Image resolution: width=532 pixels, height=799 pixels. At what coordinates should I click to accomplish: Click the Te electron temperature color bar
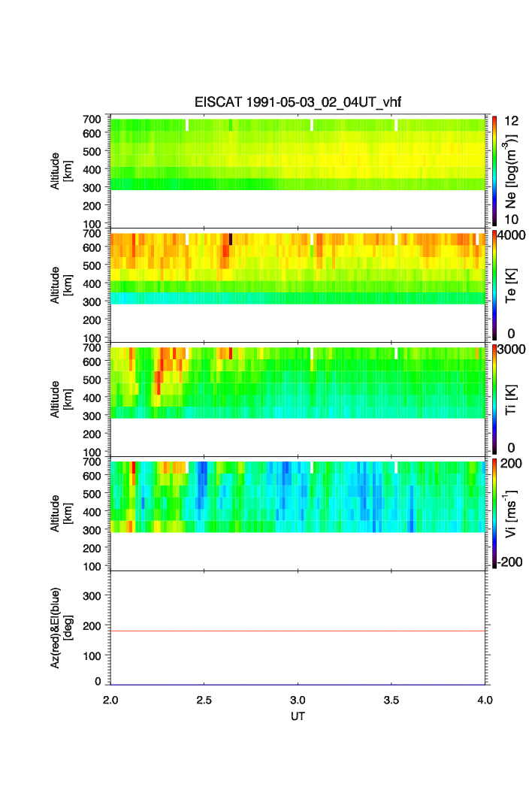click(494, 285)
